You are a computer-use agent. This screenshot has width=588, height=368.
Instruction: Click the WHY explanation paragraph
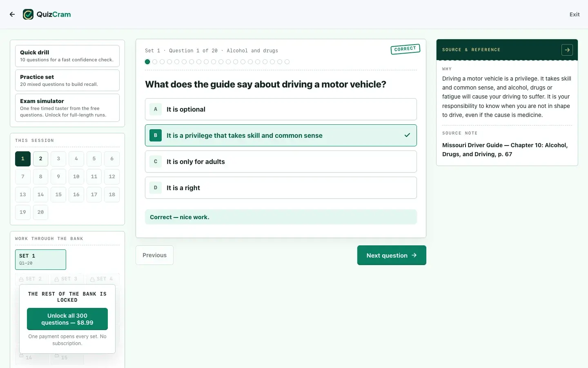point(507,97)
